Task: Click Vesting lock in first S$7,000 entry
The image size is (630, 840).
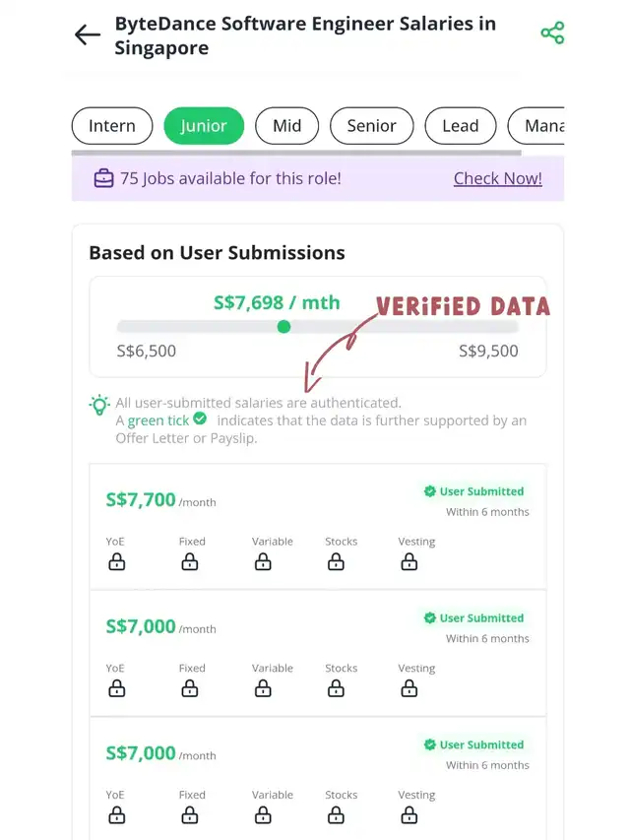Action: point(409,688)
